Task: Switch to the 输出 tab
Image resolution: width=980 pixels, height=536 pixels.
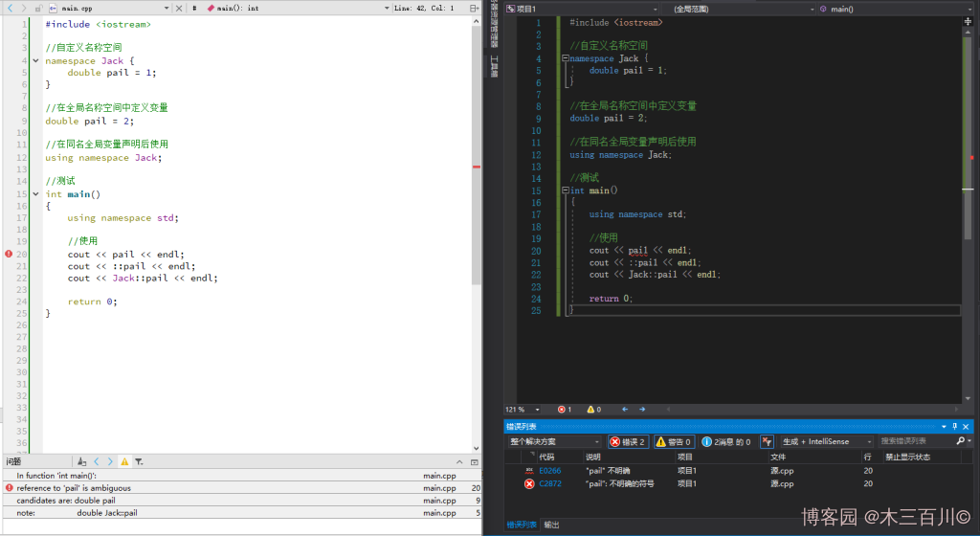Action: pos(552,525)
